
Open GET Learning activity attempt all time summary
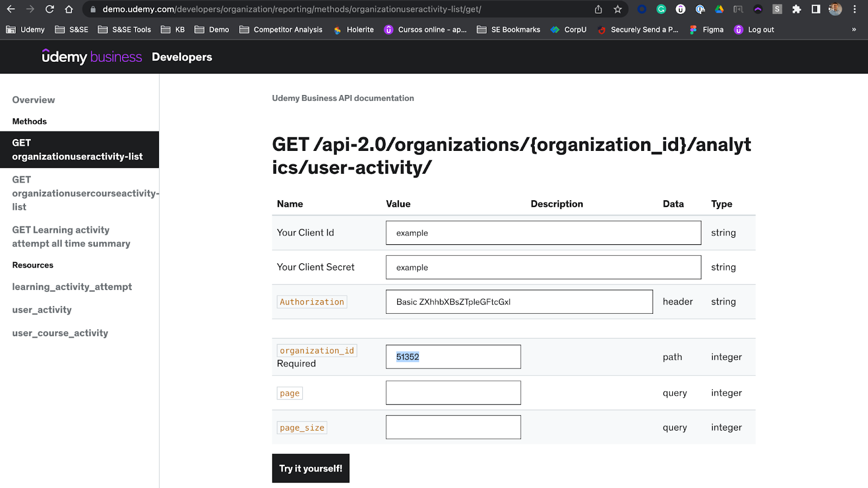click(x=71, y=237)
